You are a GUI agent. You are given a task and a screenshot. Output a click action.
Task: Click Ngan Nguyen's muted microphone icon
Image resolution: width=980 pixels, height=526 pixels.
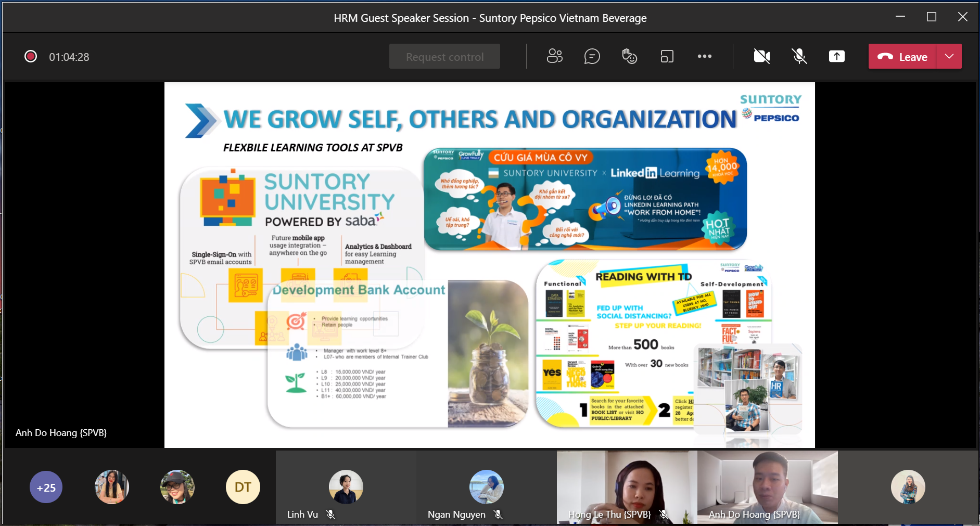pos(498,515)
